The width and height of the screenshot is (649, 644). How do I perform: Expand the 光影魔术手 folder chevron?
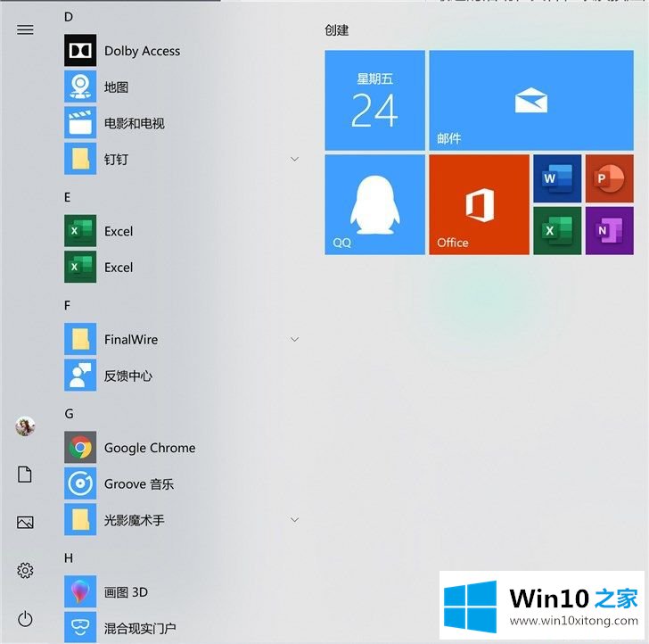(x=295, y=520)
